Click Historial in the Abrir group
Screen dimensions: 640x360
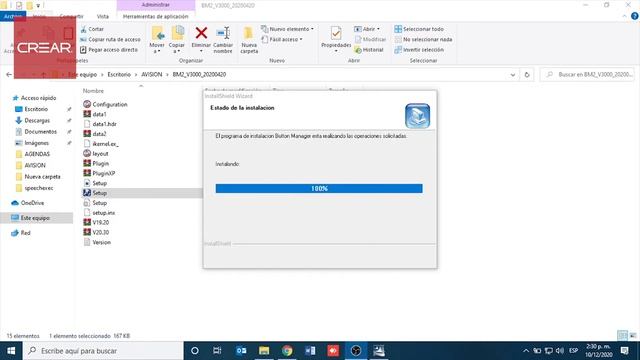point(369,50)
